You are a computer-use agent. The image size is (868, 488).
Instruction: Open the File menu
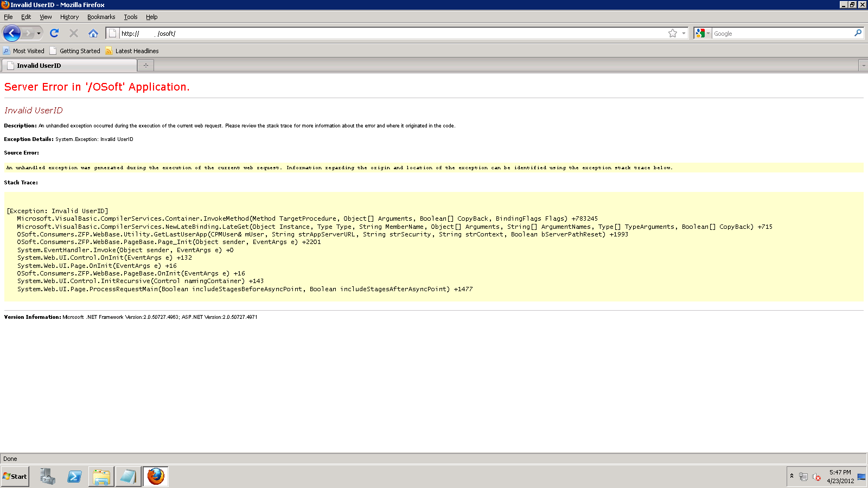[x=8, y=17]
